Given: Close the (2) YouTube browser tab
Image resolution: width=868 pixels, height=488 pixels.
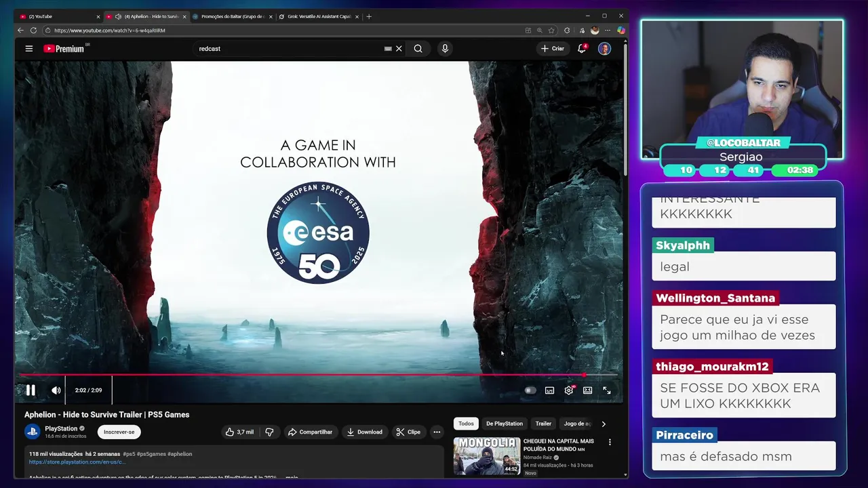Looking at the screenshot, I should (98, 16).
